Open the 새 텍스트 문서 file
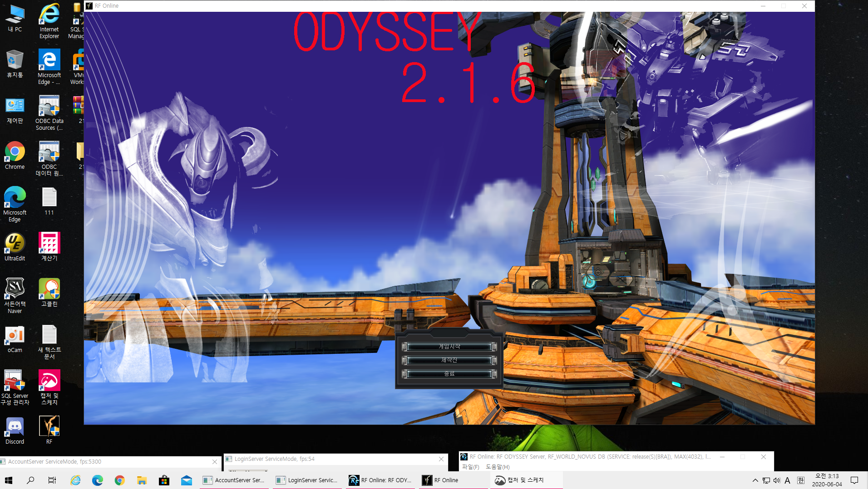Screen dimensions: 868x489 point(49,342)
